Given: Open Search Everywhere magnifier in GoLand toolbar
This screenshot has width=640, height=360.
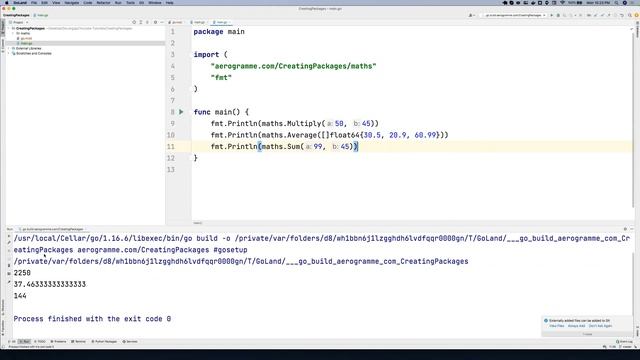Looking at the screenshot, I should tap(629, 15).
